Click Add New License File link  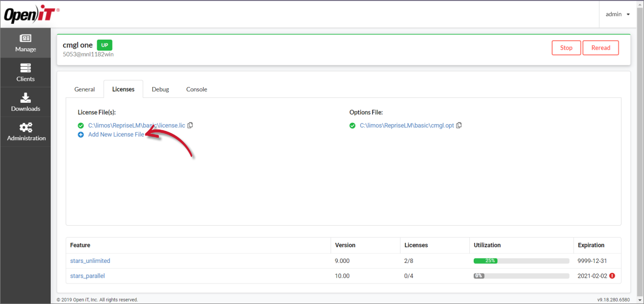click(x=116, y=135)
